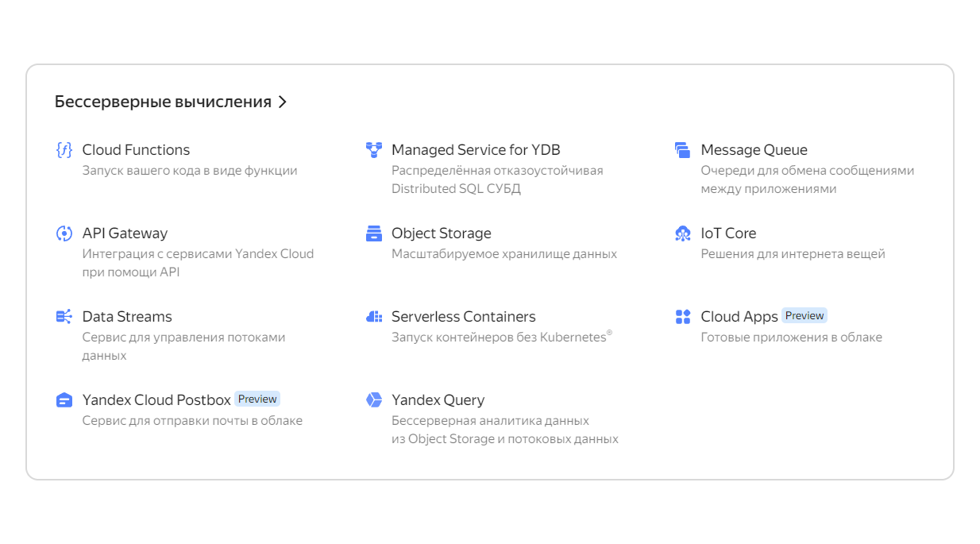The width and height of the screenshot is (980, 544).
Task: Click the API Gateway icon
Action: [64, 233]
